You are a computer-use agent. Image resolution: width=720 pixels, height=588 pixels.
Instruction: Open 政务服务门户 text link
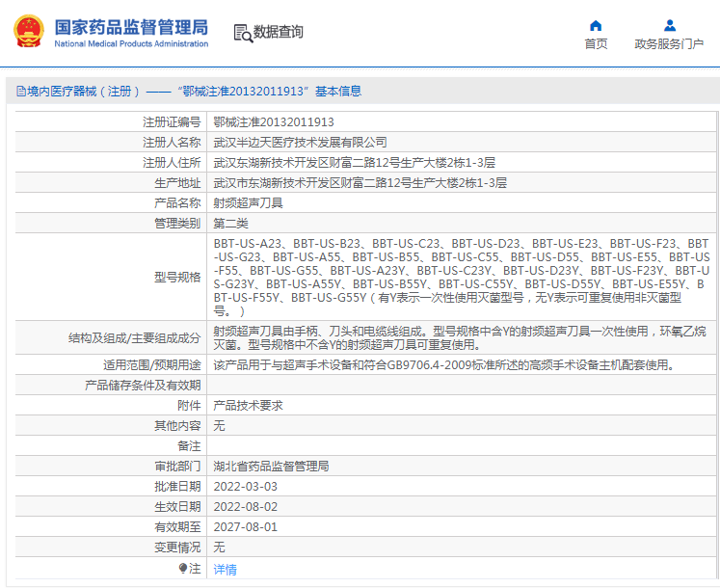tap(669, 43)
